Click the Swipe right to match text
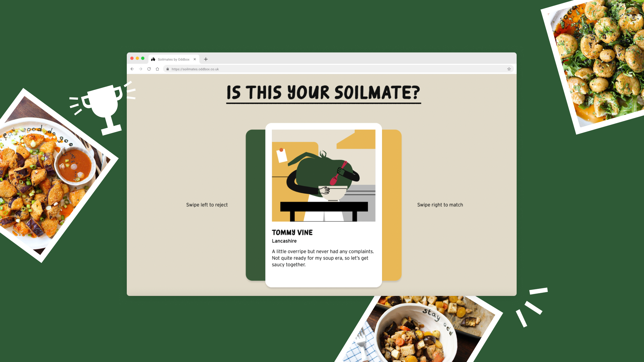This screenshot has width=644, height=362. click(440, 205)
